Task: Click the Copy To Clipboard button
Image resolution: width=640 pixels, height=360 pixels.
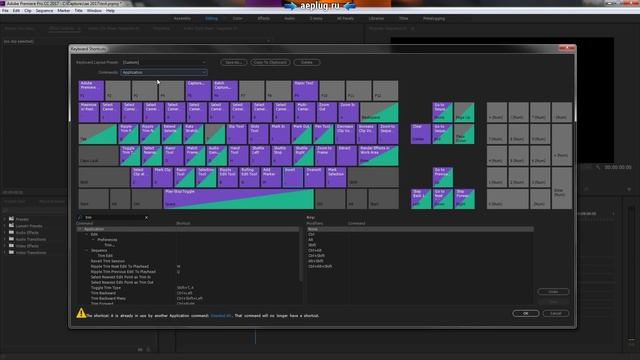Action: tap(270, 62)
